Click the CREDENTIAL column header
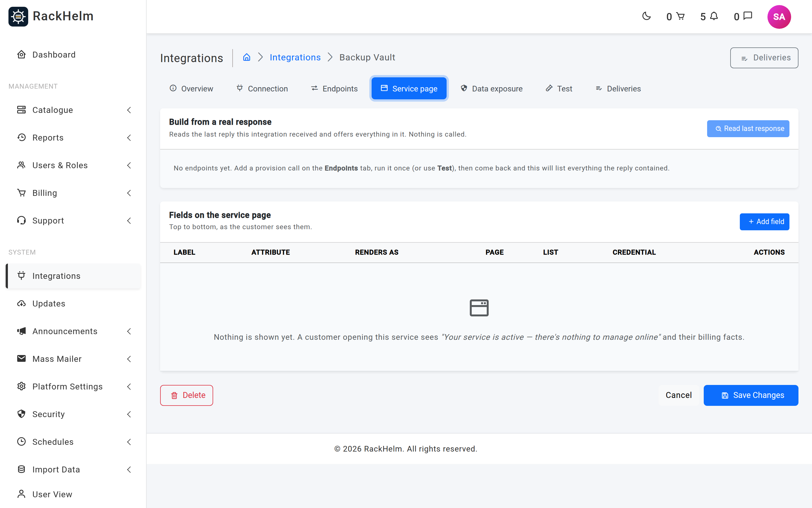This screenshot has width=812, height=508. [x=634, y=252]
